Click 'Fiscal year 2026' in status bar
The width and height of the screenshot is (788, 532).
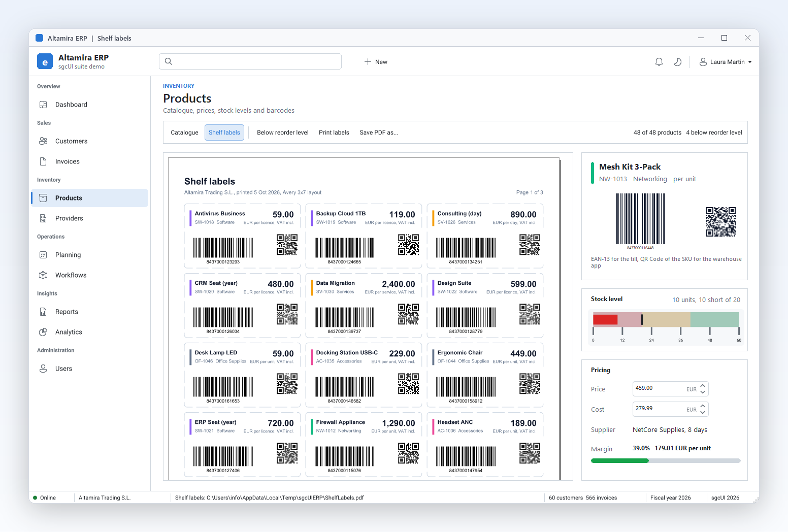(x=670, y=497)
